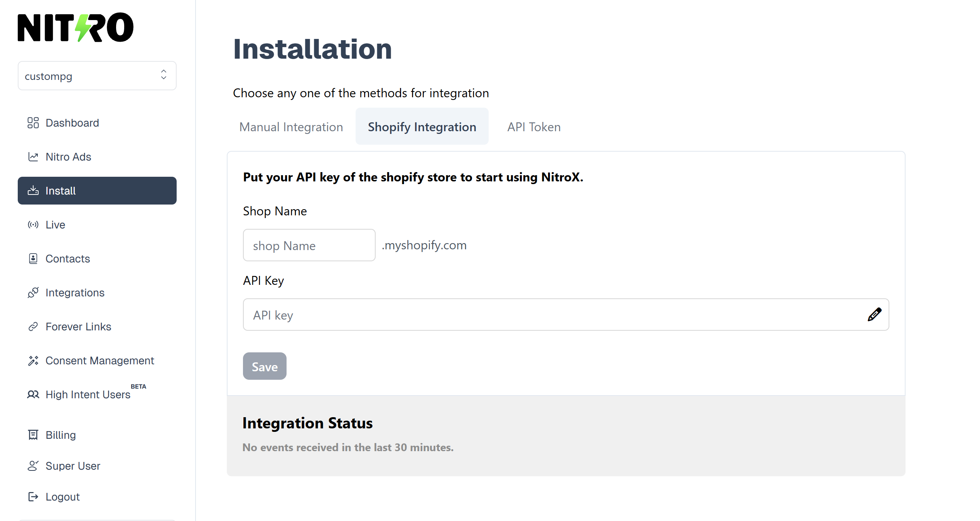Click the Dashboard grid icon
This screenshot has height=521, width=980.
tap(33, 123)
